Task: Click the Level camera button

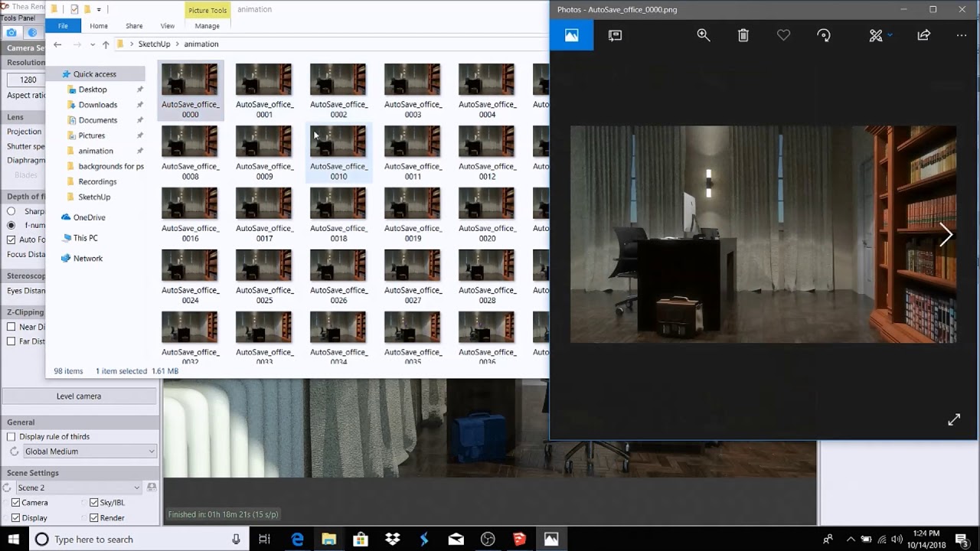Action: (x=79, y=396)
